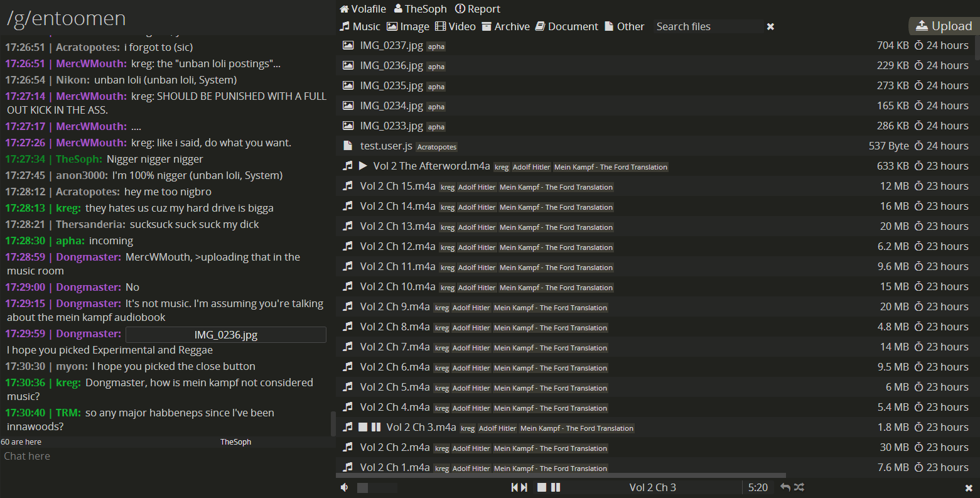
Task: Skip to the next track in the player bar
Action: pyautogui.click(x=524, y=487)
